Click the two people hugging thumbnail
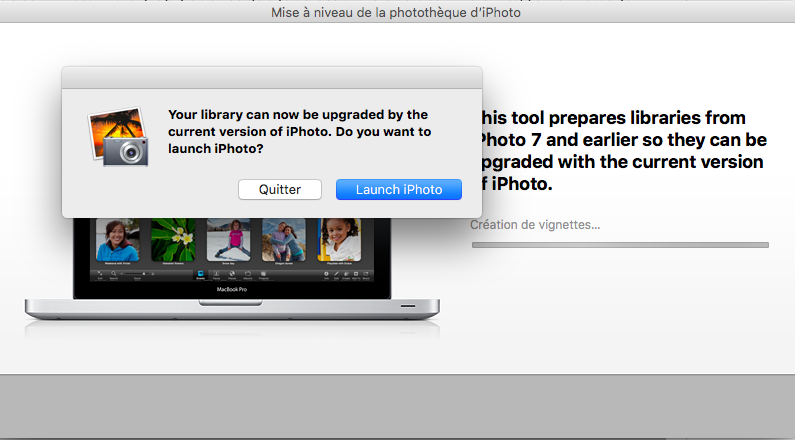 284,240
